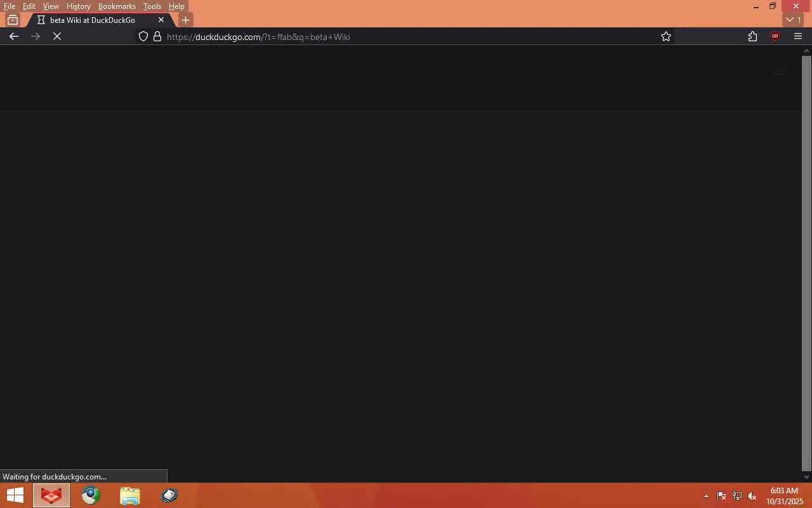Show hidden system tray icons
The image size is (812, 508).
[x=706, y=497]
